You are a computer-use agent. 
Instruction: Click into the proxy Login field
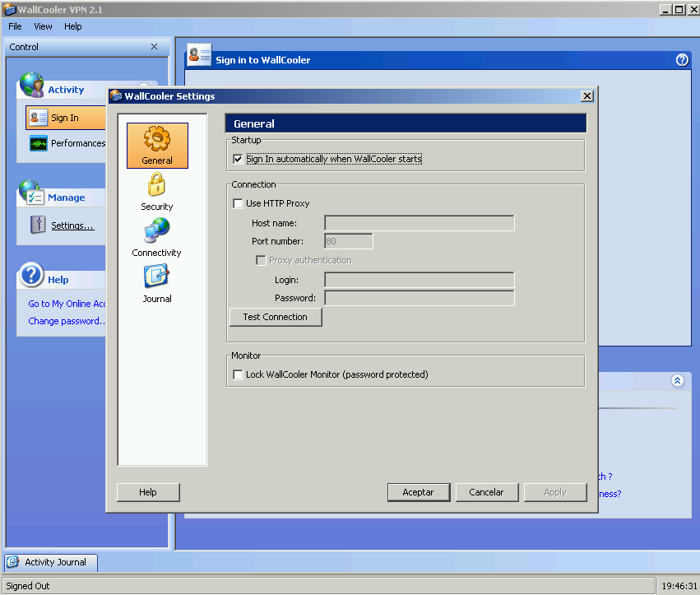click(x=420, y=280)
